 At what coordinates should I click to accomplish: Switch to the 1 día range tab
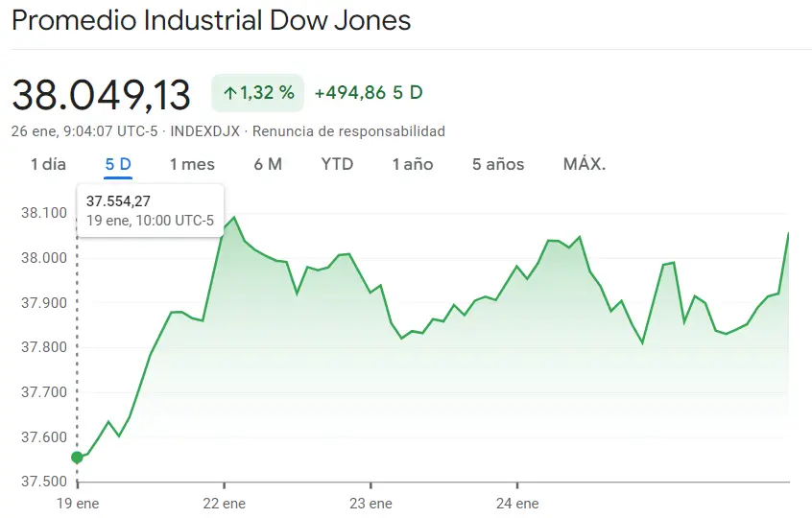pyautogui.click(x=49, y=164)
